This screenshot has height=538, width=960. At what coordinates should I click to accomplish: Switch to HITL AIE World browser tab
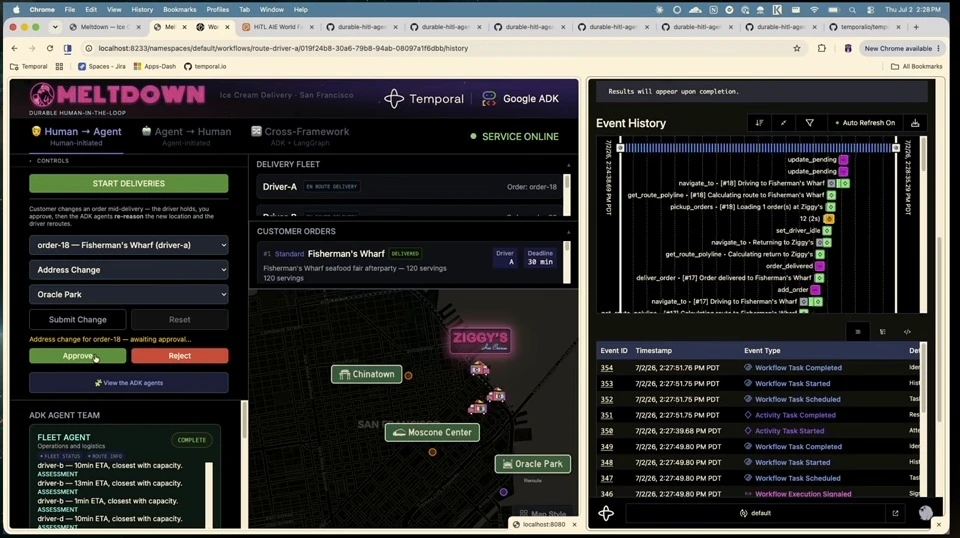(x=277, y=27)
